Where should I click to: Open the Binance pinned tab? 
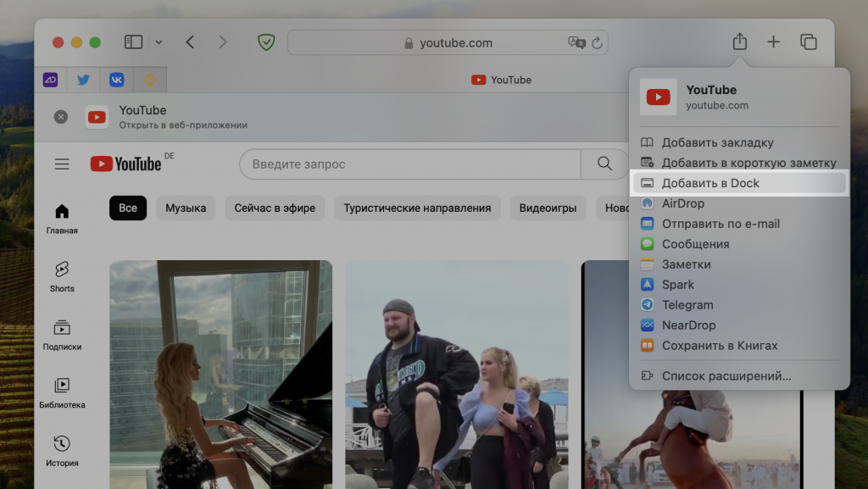tap(150, 80)
